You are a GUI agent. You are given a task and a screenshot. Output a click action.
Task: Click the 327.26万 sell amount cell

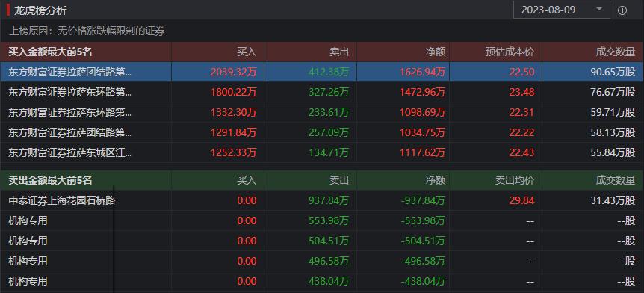pyautogui.click(x=329, y=92)
